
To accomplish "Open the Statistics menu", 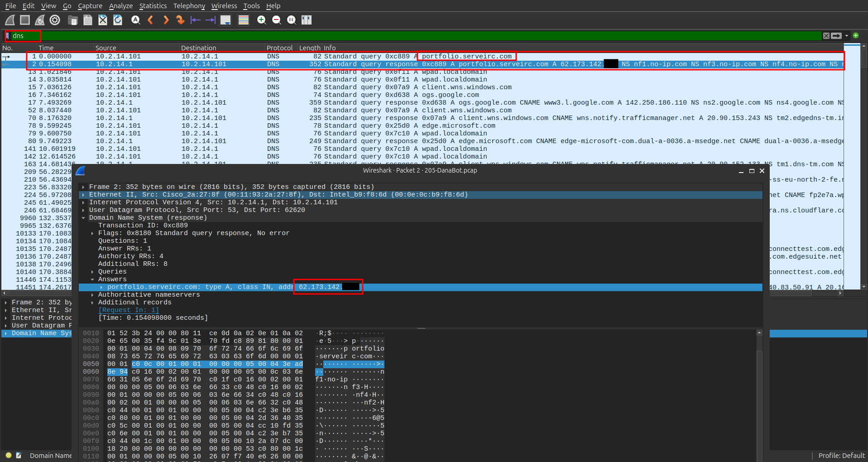I will tap(153, 6).
